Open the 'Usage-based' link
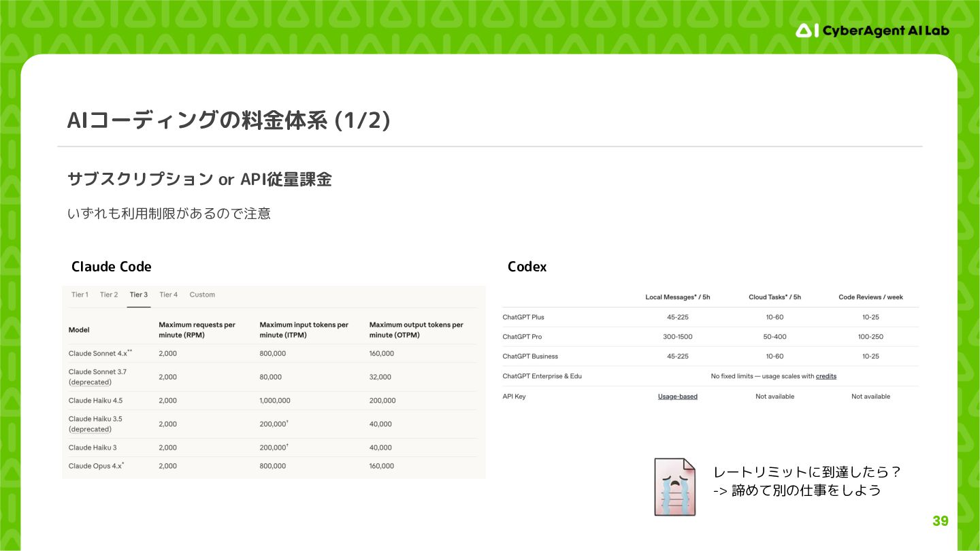This screenshot has height=551, width=980. (x=678, y=396)
